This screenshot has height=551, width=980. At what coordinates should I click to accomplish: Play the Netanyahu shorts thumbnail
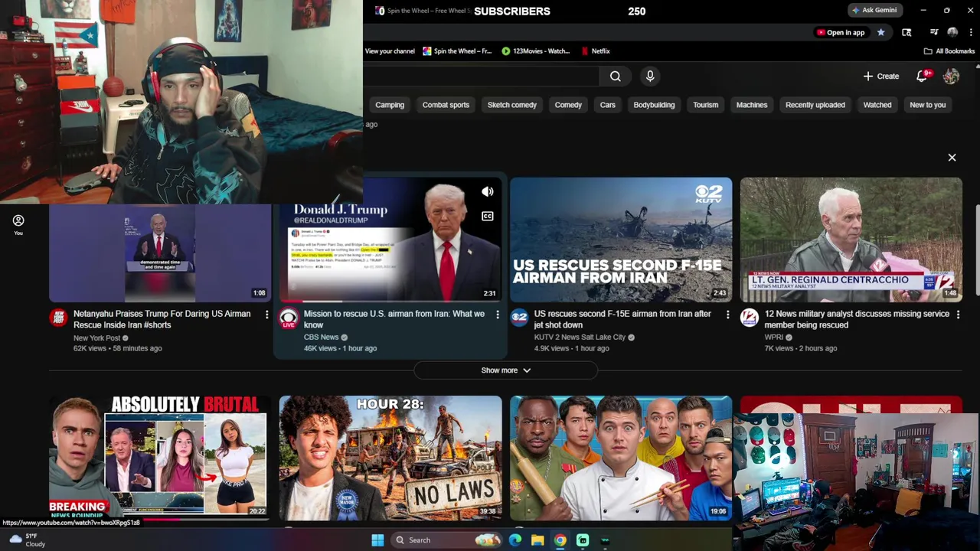pos(160,253)
